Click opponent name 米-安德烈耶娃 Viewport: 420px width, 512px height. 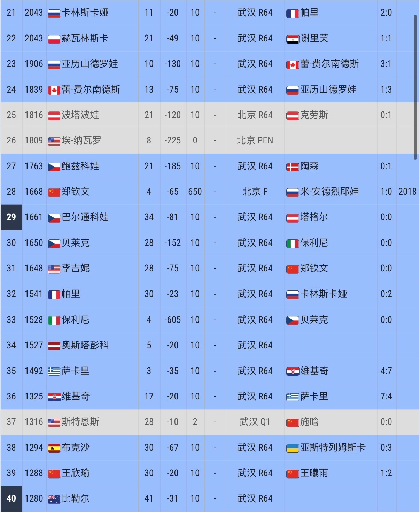tap(329, 192)
